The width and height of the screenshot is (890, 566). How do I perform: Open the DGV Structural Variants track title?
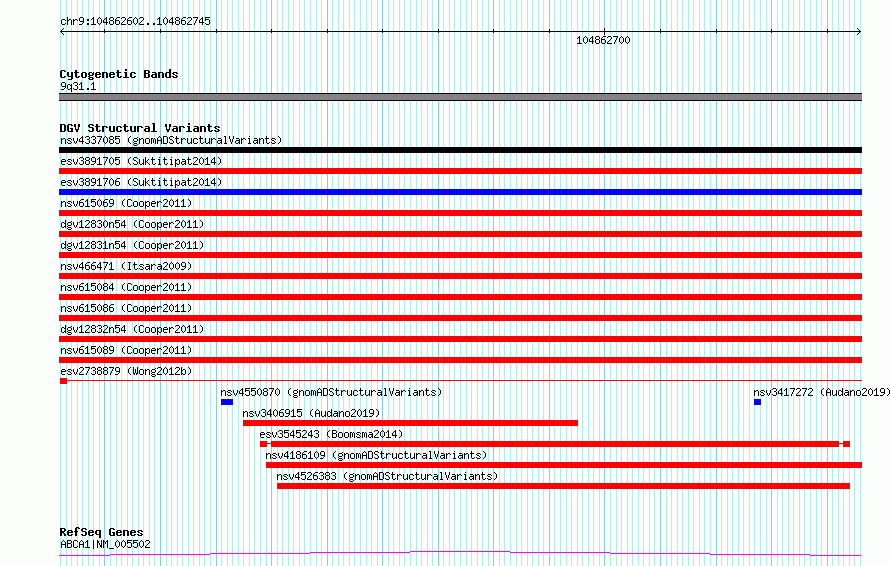pyautogui.click(x=140, y=128)
